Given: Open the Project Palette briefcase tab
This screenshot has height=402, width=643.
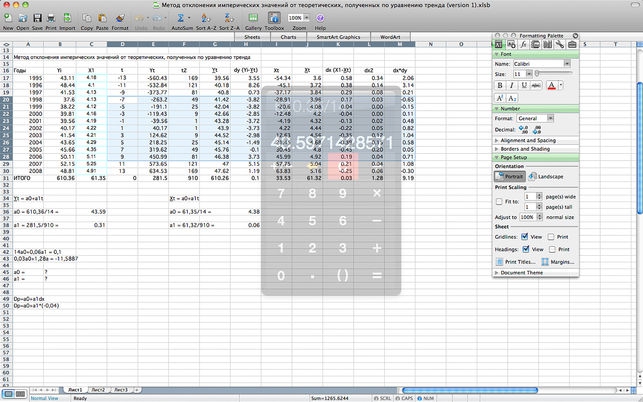Looking at the screenshot, I should [x=572, y=45].
